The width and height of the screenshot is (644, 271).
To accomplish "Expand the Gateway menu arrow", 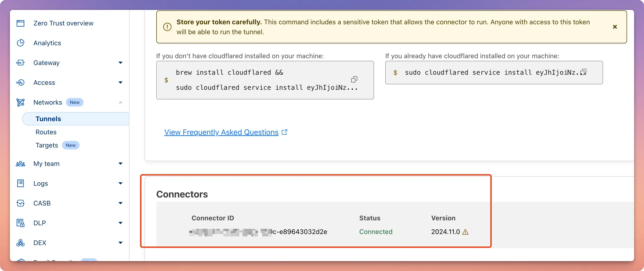I will pyautogui.click(x=121, y=63).
